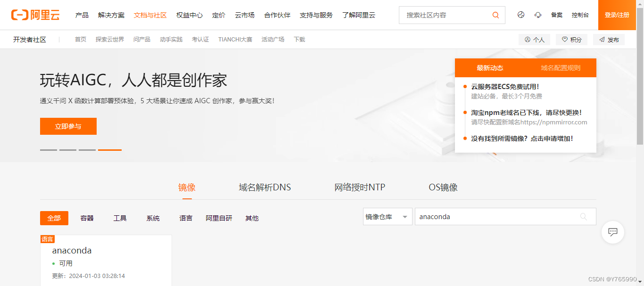
Task: Select the 系统 category filter
Action: [x=153, y=218]
